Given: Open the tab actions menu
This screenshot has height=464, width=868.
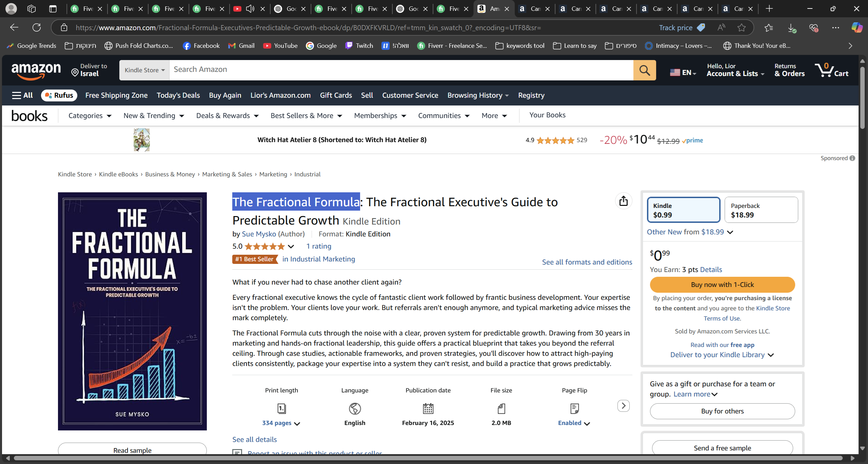Looking at the screenshot, I should click(x=53, y=9).
